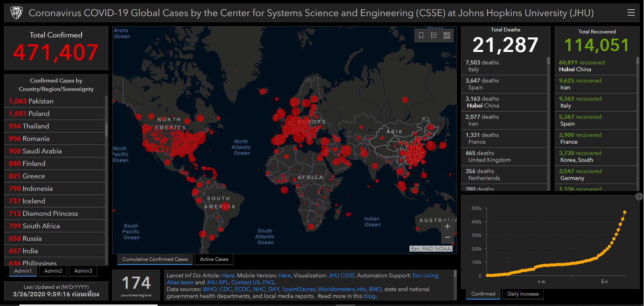
Task: Open the ECDC data source link
Action: (242, 289)
